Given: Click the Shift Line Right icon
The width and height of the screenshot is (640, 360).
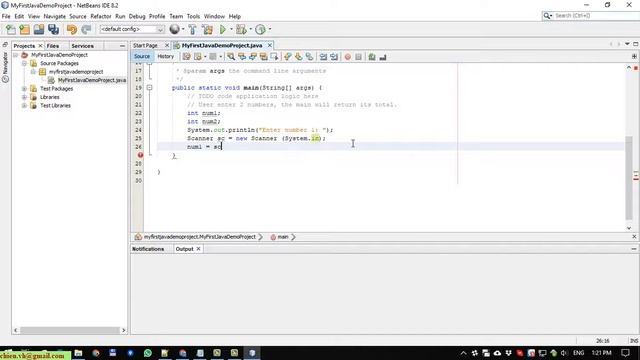Looking at the screenshot, I should [334, 57].
